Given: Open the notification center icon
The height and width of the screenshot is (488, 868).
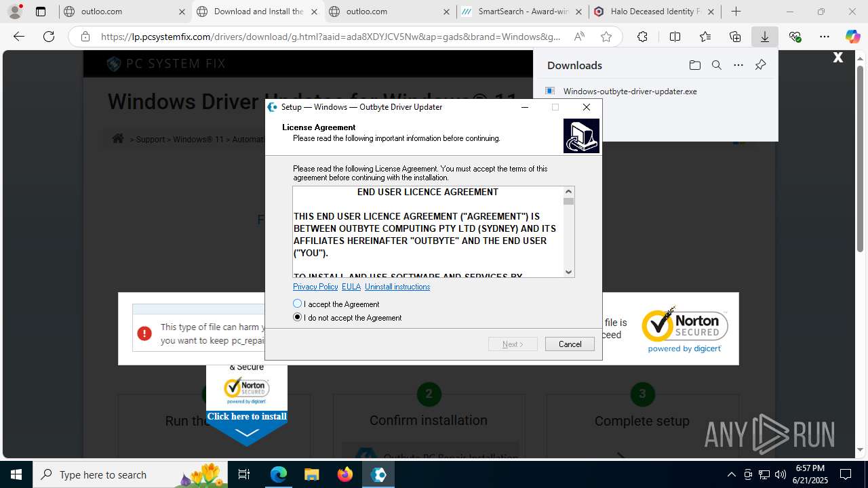Looking at the screenshot, I should tap(846, 474).
